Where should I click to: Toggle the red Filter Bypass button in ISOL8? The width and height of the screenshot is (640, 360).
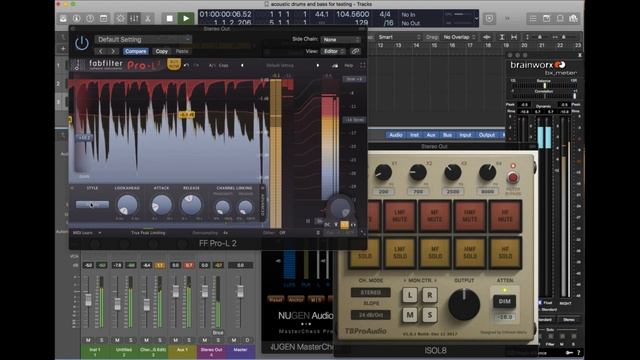[x=513, y=178]
